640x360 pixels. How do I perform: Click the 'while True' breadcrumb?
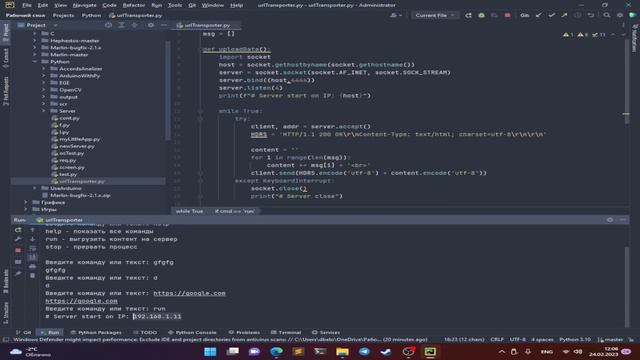coord(189,211)
